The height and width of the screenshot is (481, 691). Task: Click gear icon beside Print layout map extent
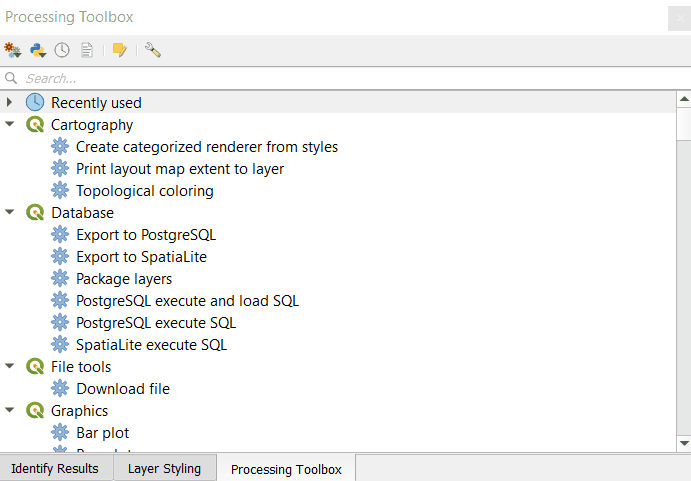(60, 168)
